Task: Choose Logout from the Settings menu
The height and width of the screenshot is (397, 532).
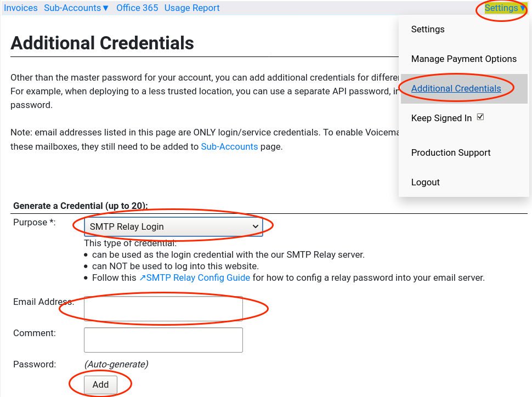Action: click(x=426, y=183)
